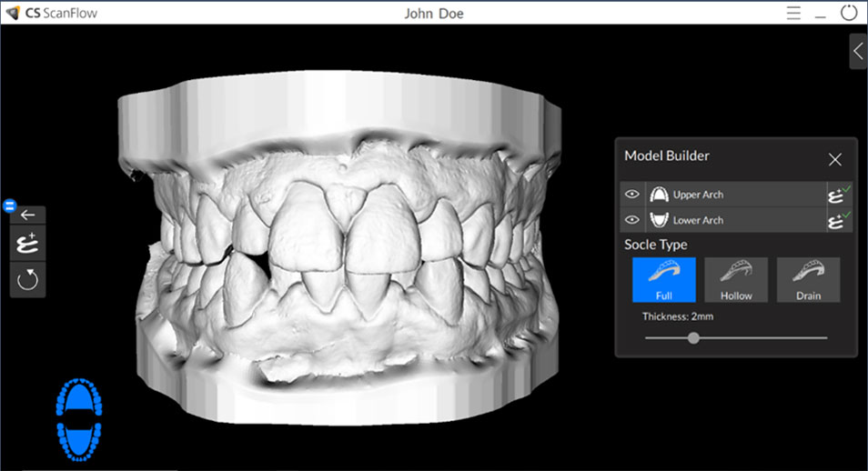Click the Upper Arch row label
The image size is (868, 471).
tap(698, 195)
